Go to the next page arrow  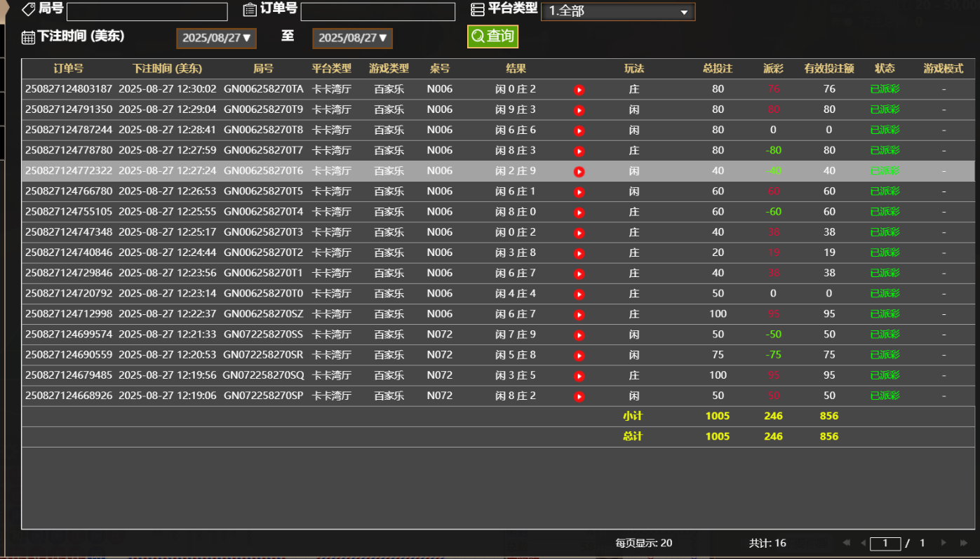[x=944, y=543]
